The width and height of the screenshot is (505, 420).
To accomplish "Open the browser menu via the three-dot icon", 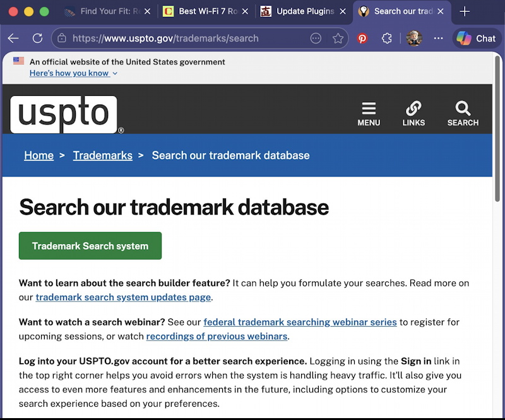I will click(x=438, y=38).
